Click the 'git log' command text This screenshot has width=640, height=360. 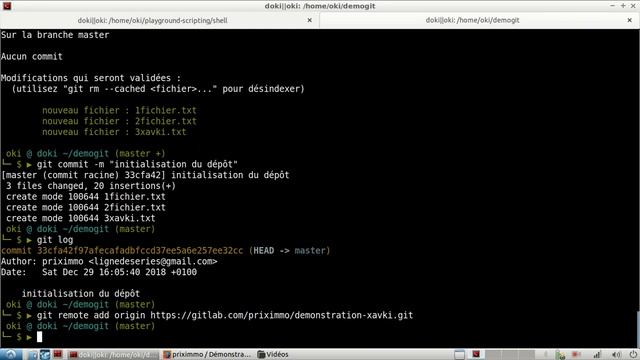coord(55,240)
